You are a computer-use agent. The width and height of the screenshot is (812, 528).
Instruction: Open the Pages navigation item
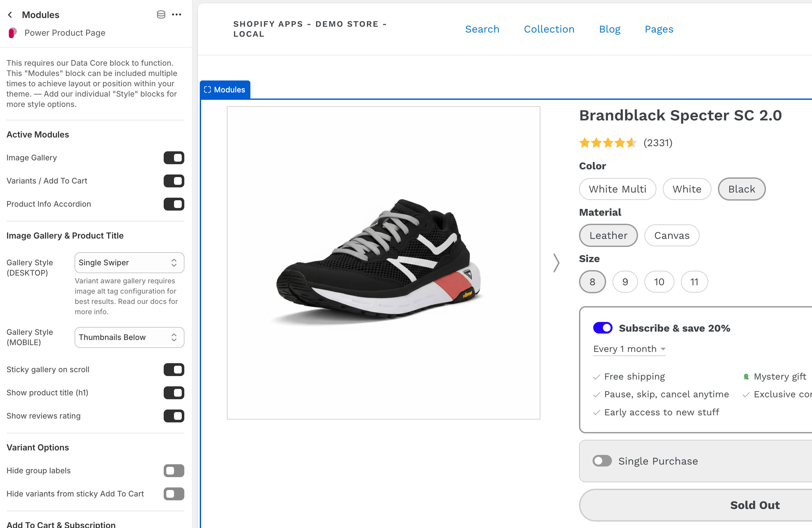coord(659,29)
